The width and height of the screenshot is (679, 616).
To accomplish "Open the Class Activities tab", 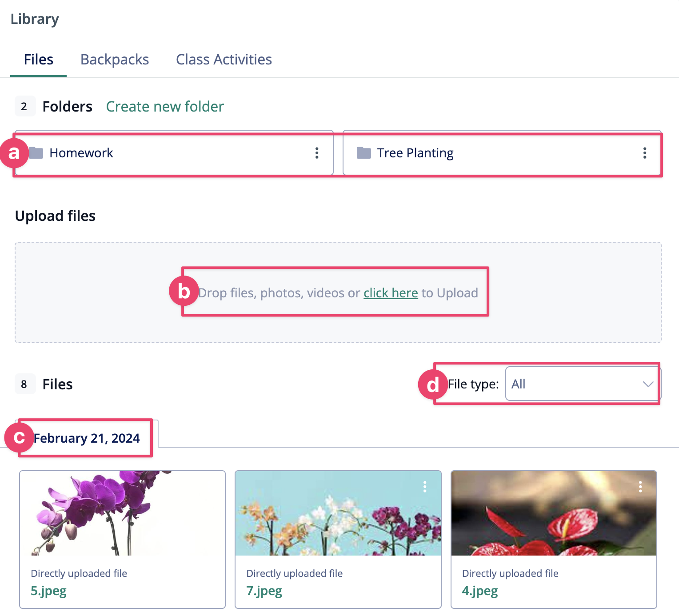I will [x=224, y=60].
